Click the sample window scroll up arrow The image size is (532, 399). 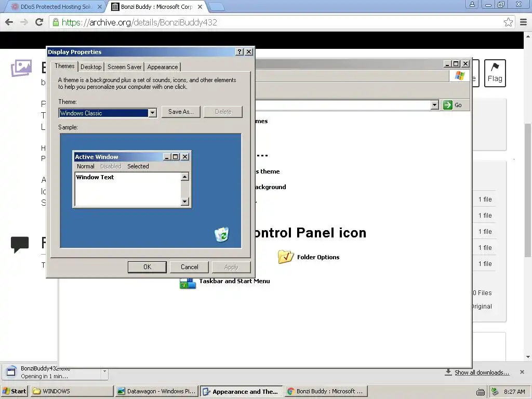coord(184,177)
